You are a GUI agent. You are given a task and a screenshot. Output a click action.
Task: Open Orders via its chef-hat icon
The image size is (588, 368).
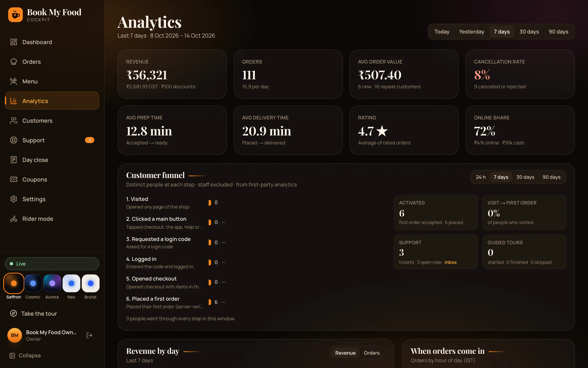[x=14, y=62]
